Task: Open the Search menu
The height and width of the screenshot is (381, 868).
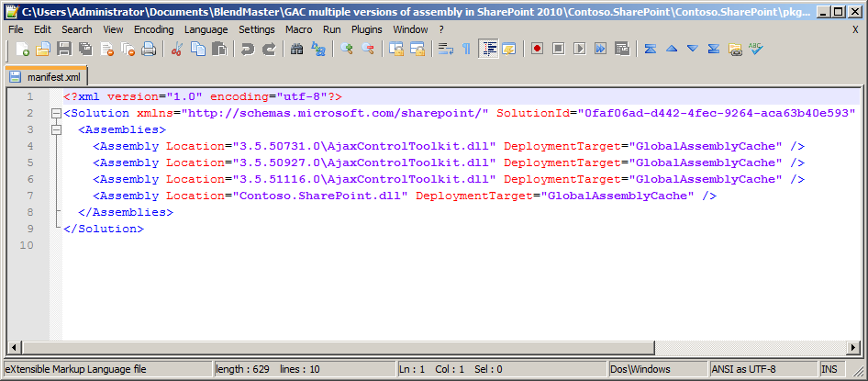Action: coord(77,29)
